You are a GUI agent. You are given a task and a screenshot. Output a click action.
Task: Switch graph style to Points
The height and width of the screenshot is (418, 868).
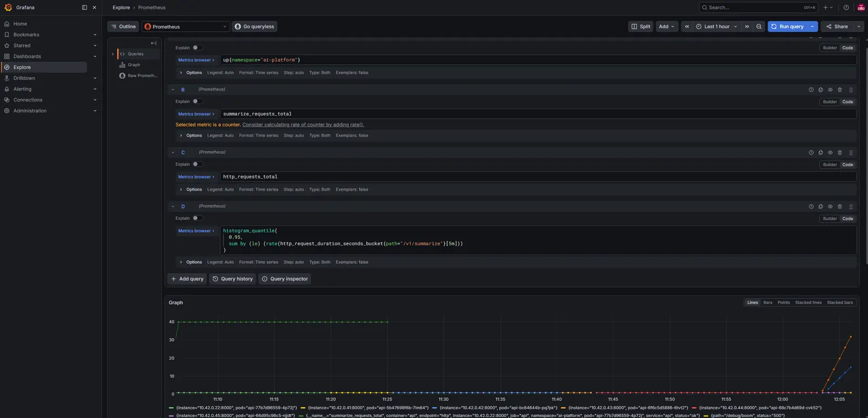tap(783, 302)
